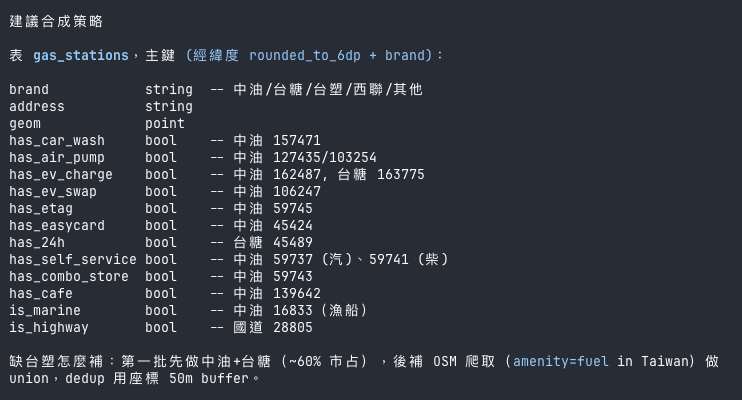
Task: Click the has_easycard field name
Action: [x=56, y=225]
